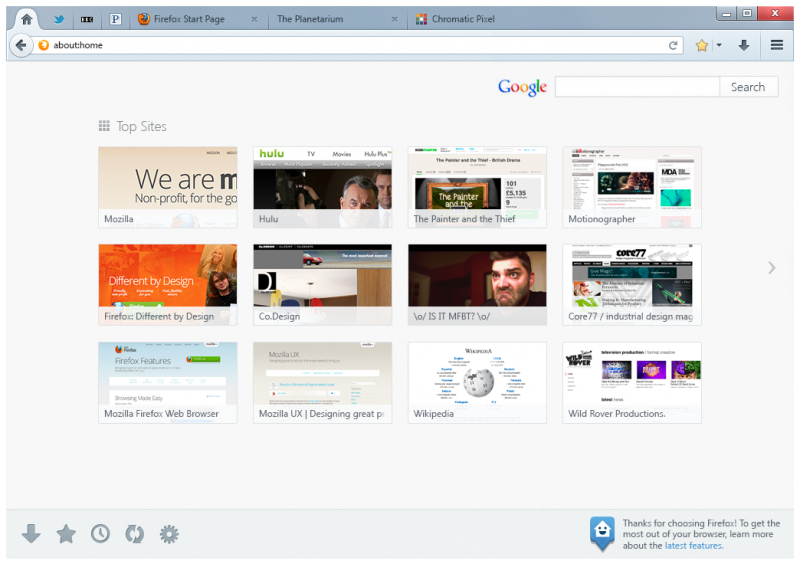Maximize the Firefox window
Viewport: 800px width, 564px height.
pos(747,14)
